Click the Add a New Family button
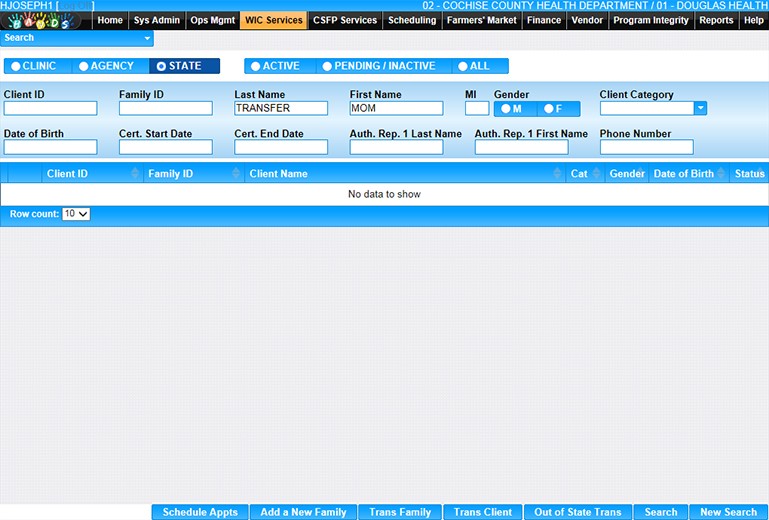This screenshot has width=769, height=520. 303,512
